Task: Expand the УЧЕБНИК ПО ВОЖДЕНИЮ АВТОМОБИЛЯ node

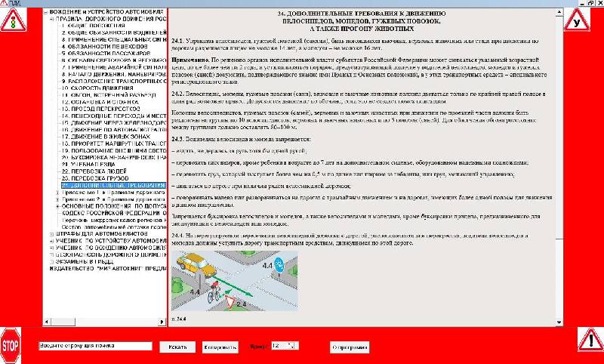Action: [51, 247]
